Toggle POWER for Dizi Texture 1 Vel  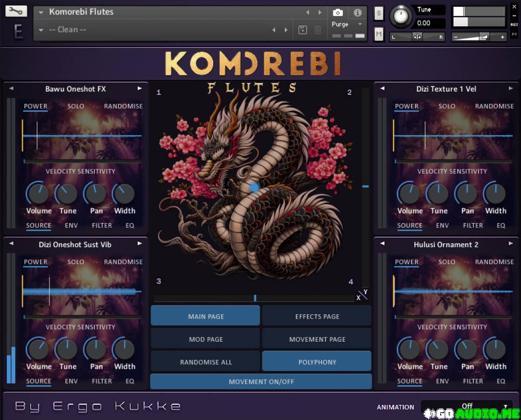click(407, 106)
